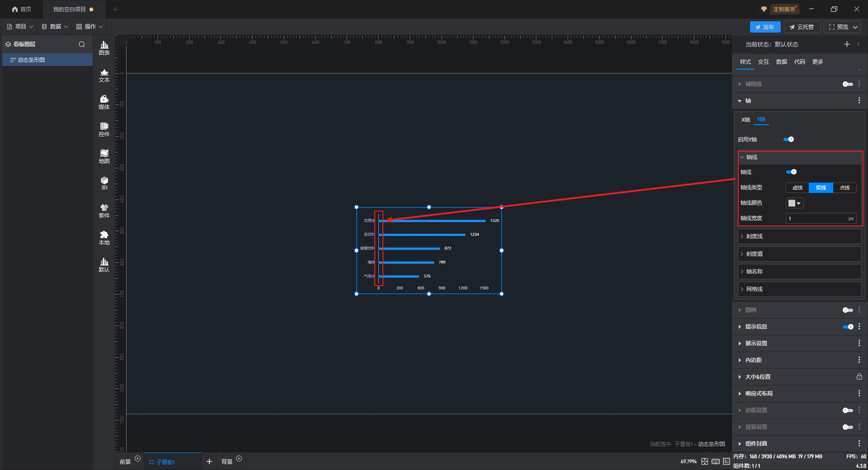868x470 pixels.
Task: Open the 套件 kit components panel
Action: point(104,211)
